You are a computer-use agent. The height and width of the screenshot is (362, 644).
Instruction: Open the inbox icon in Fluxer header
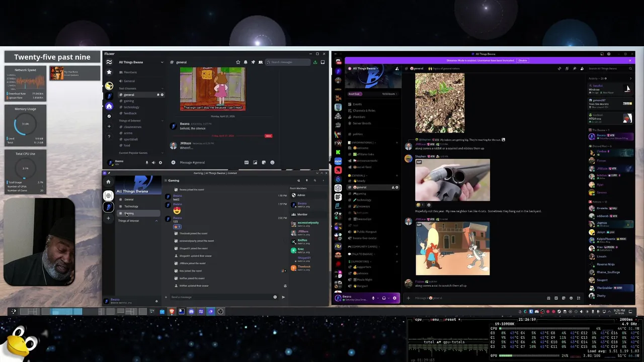tap(323, 62)
